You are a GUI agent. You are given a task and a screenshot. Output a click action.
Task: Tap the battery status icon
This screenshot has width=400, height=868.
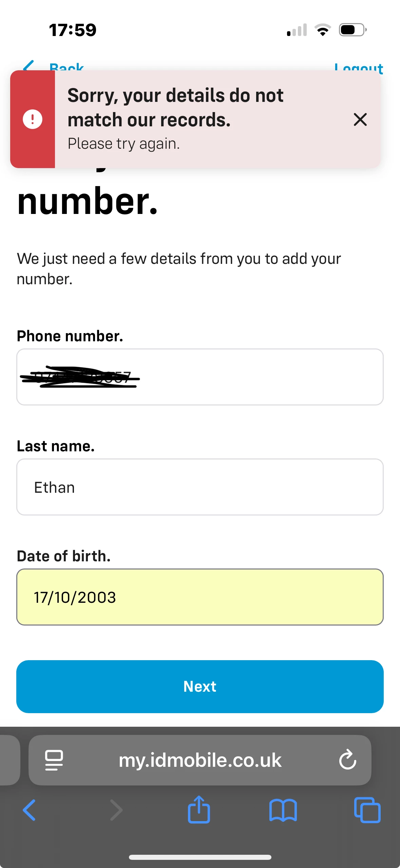pos(353,30)
